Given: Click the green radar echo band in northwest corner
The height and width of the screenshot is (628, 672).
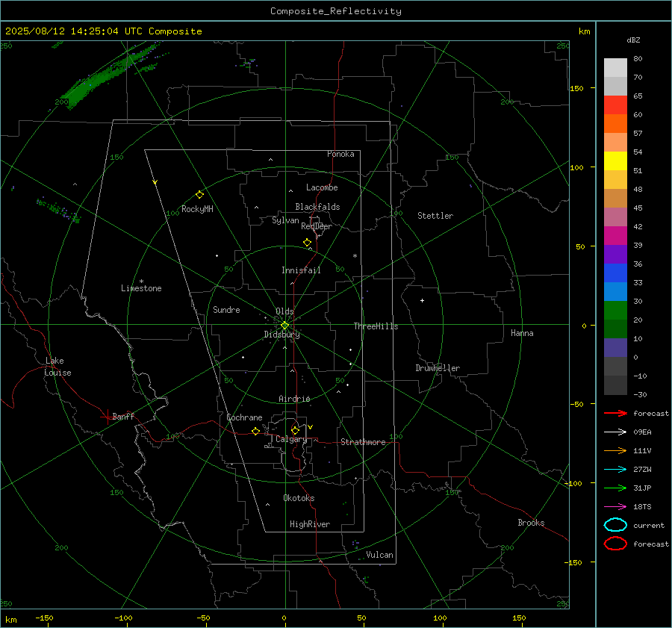Looking at the screenshot, I should tap(109, 75).
